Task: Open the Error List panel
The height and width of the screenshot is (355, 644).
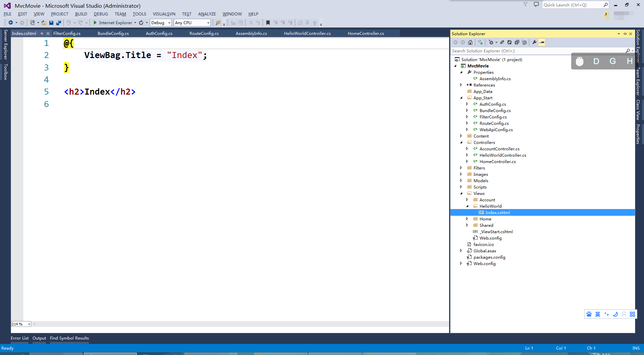Action: [x=19, y=338]
